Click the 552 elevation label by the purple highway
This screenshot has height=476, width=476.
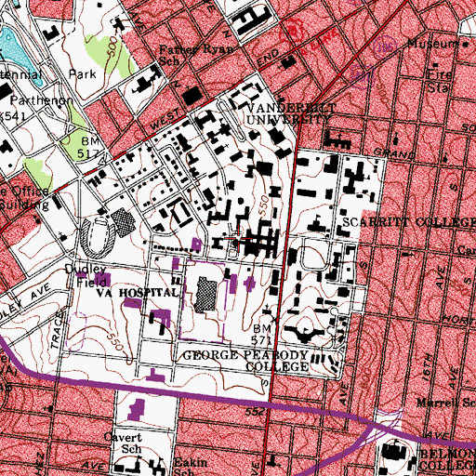tap(256, 411)
